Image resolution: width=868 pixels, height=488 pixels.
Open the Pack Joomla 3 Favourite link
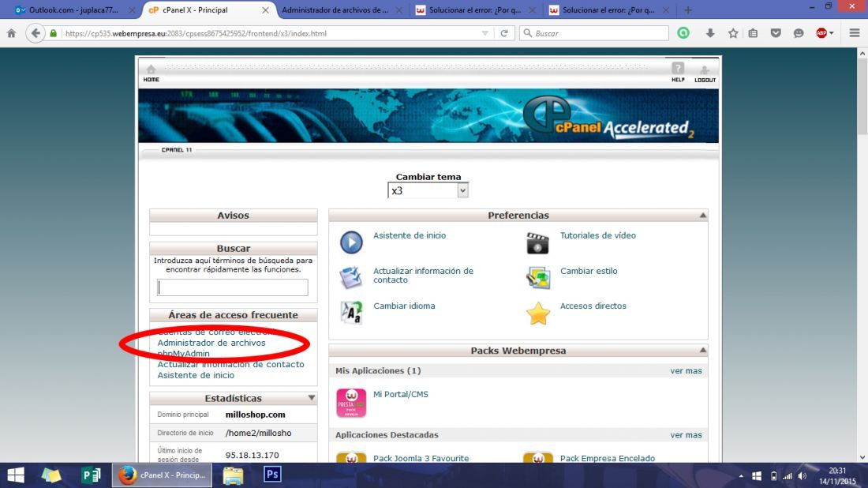point(421,458)
